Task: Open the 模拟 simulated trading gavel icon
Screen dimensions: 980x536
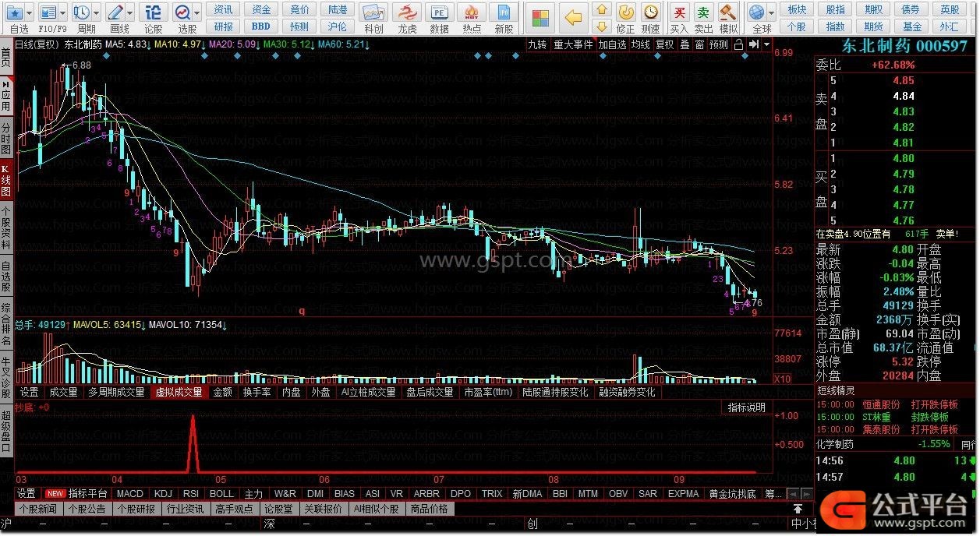Action: [728, 12]
